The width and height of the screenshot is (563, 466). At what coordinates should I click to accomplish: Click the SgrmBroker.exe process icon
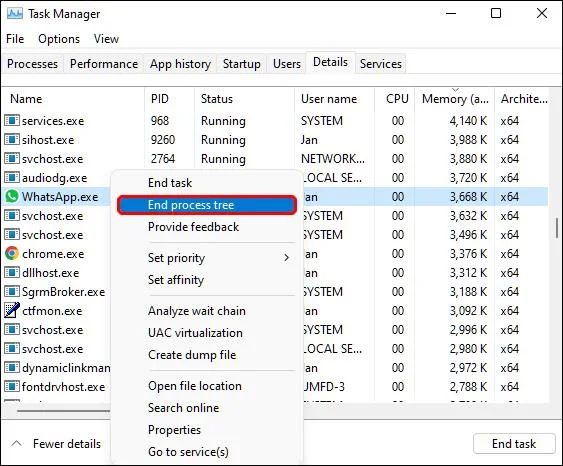coord(11,292)
